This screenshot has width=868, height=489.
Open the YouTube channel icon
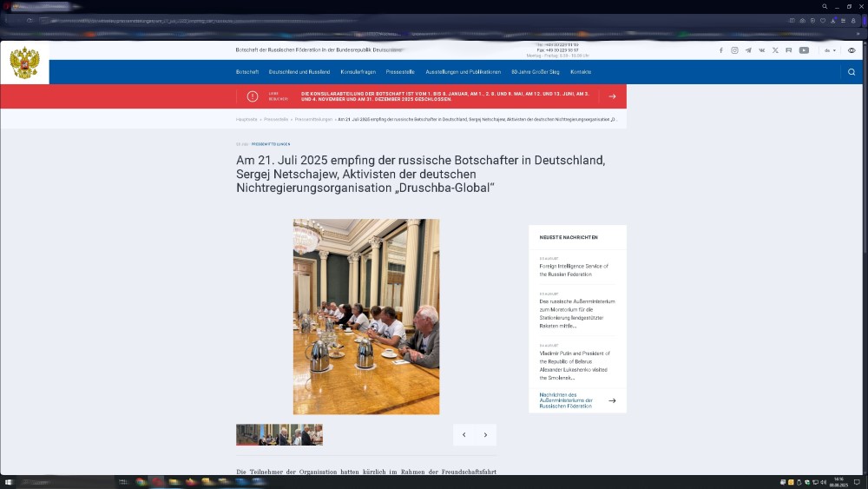[x=804, y=50]
